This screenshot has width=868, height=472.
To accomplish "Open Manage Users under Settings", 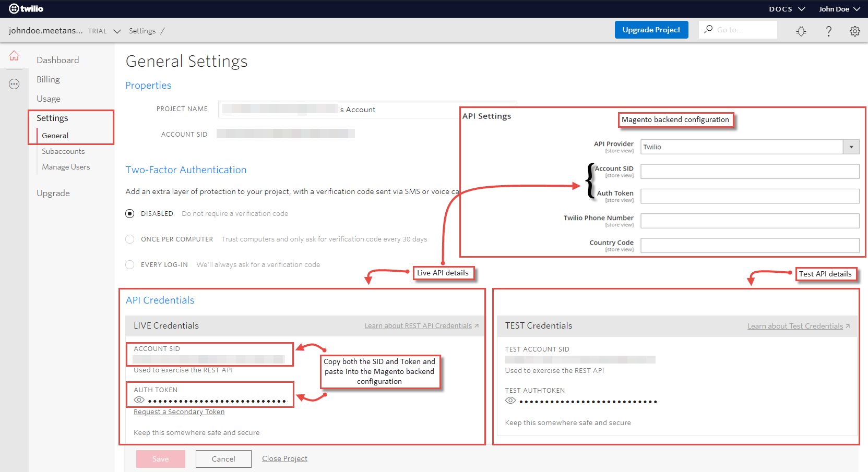I will [66, 167].
